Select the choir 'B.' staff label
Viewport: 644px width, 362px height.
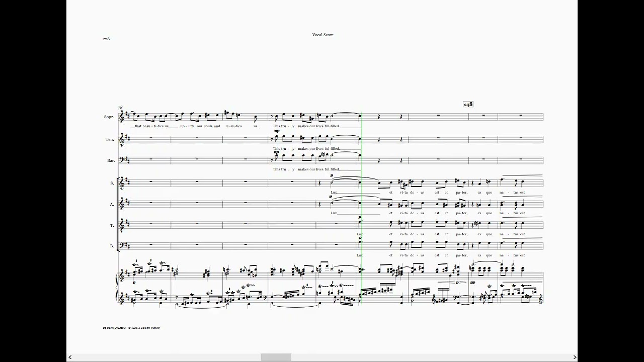[112, 246]
